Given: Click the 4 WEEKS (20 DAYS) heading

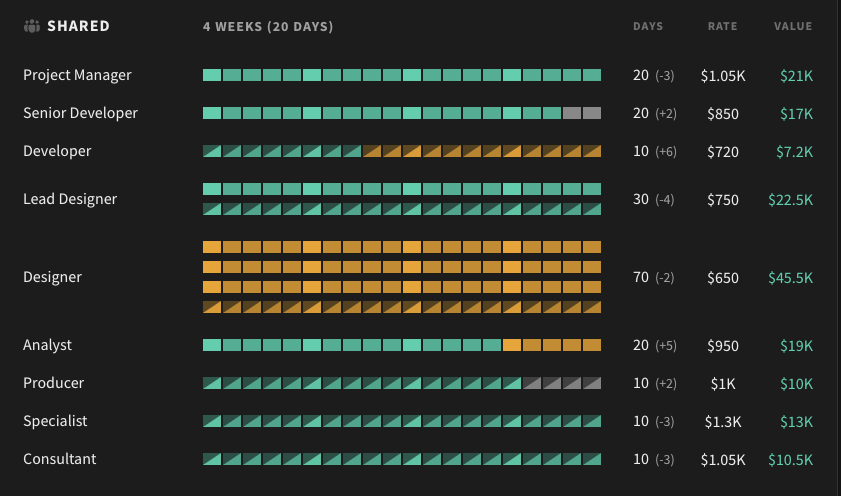Looking at the screenshot, I should tap(268, 26).
